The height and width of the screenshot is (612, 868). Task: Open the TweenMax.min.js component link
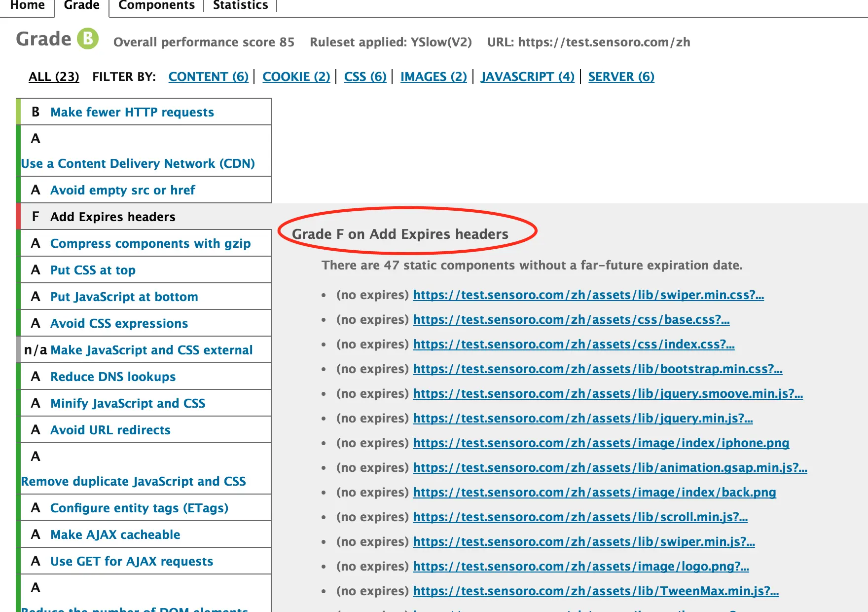point(596,591)
